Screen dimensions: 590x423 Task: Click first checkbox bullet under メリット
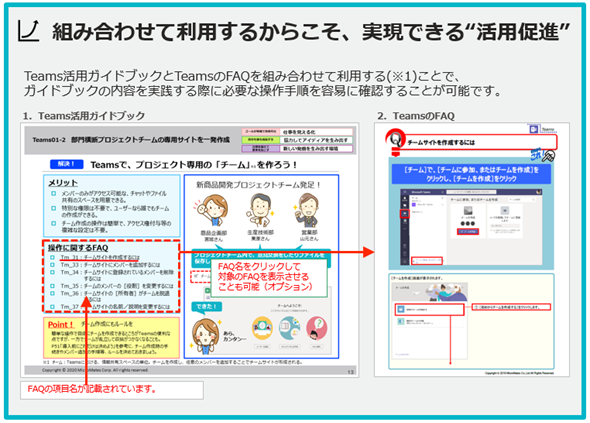coord(53,193)
